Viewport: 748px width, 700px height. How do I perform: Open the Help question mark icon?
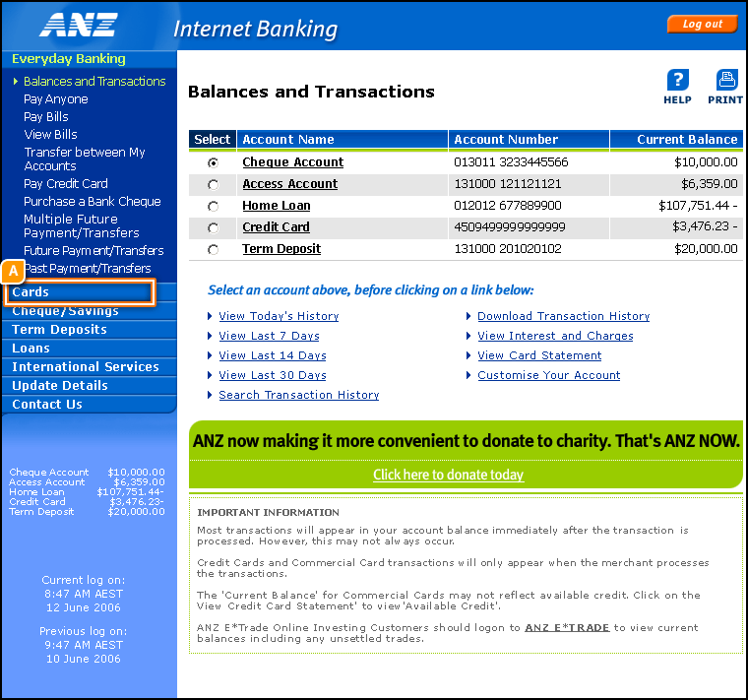click(677, 80)
